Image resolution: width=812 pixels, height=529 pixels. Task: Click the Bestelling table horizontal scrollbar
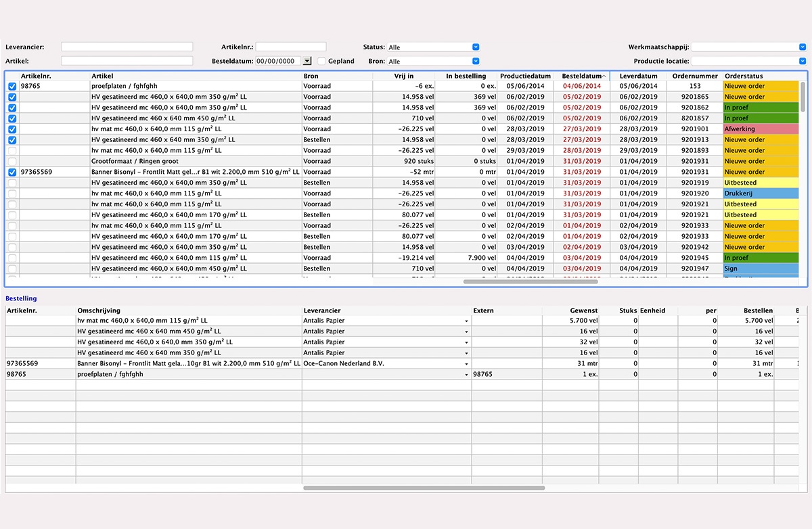point(424,488)
